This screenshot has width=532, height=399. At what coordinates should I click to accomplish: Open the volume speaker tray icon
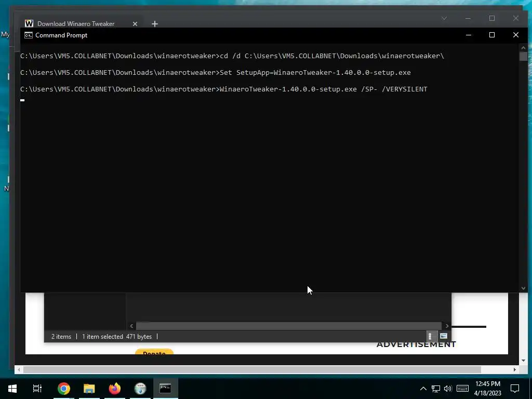tap(448, 389)
